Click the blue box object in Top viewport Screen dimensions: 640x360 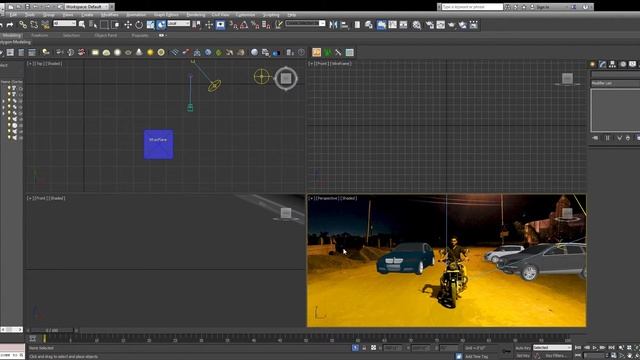point(158,144)
